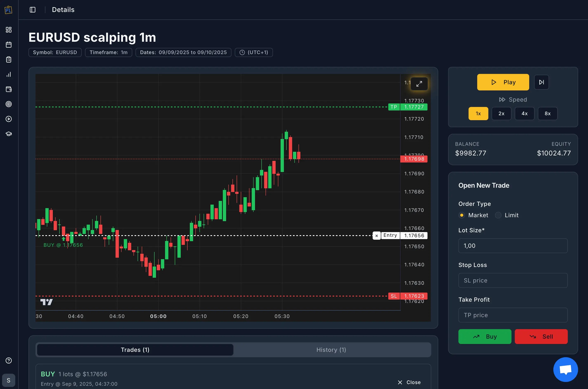The height and width of the screenshot is (389, 588).
Task: Click the TP price input field
Action: (513, 315)
